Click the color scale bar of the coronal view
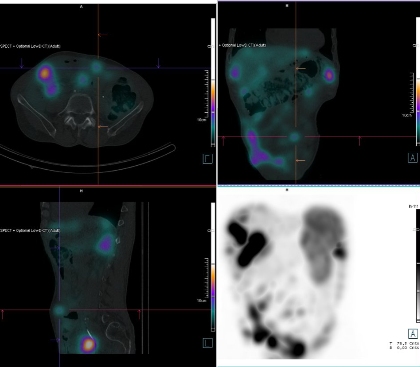 [418, 80]
